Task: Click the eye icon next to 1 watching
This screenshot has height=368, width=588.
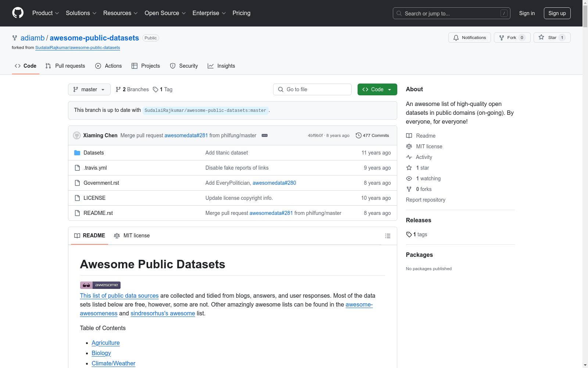Action: click(x=409, y=178)
